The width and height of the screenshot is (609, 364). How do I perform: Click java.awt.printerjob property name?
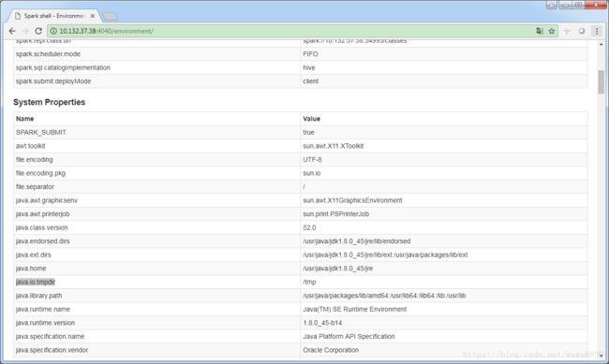pos(42,214)
